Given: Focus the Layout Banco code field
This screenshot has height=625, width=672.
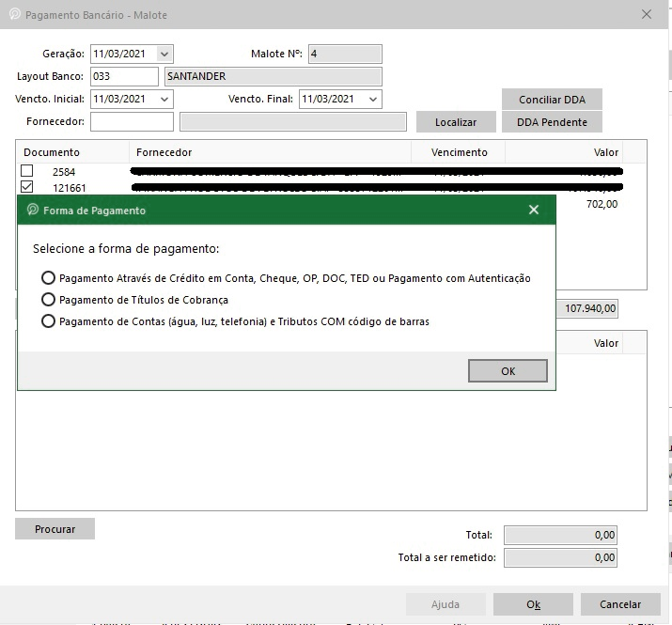Looking at the screenshot, I should click(x=124, y=76).
